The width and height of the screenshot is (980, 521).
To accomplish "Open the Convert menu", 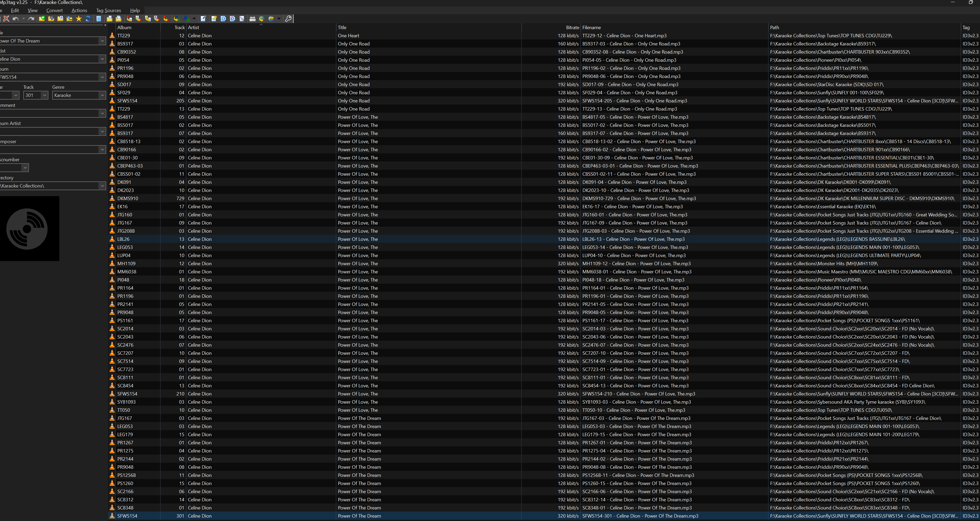I will click(x=54, y=10).
